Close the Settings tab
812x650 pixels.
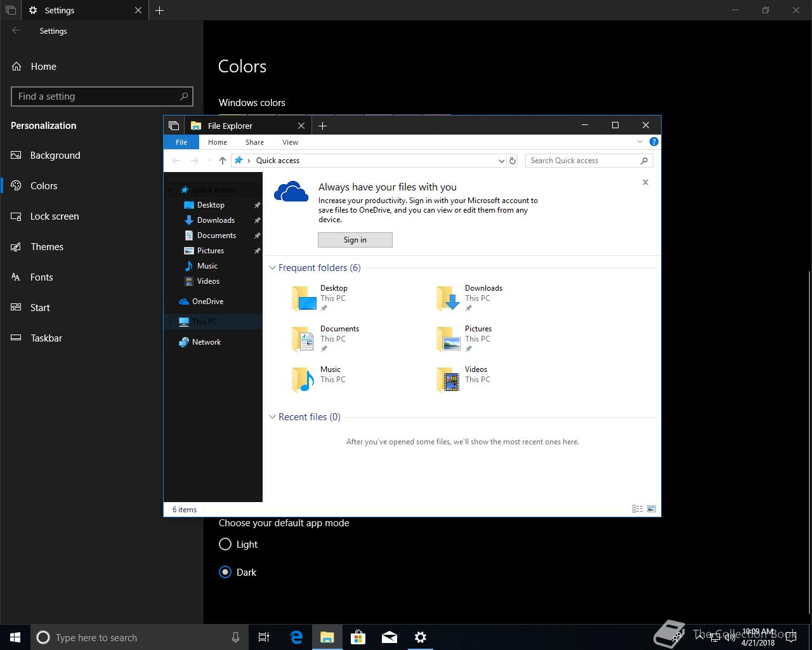(138, 10)
